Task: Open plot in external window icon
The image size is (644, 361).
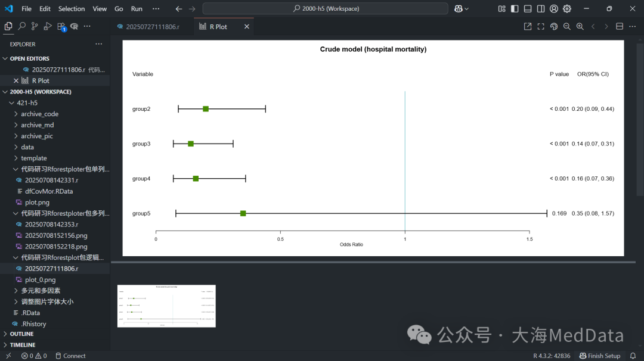Action: [528, 26]
